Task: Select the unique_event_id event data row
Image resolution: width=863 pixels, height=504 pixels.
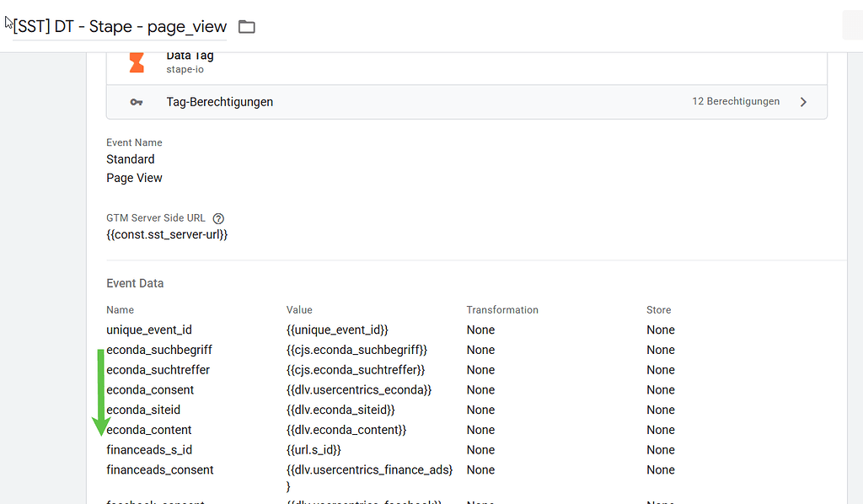Action: click(x=149, y=330)
